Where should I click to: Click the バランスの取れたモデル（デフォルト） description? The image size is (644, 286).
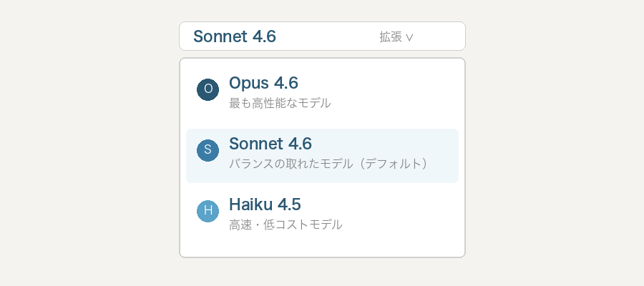[x=328, y=164]
